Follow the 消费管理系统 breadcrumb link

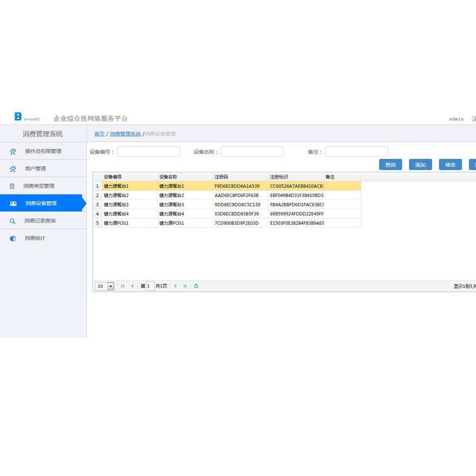(x=126, y=134)
